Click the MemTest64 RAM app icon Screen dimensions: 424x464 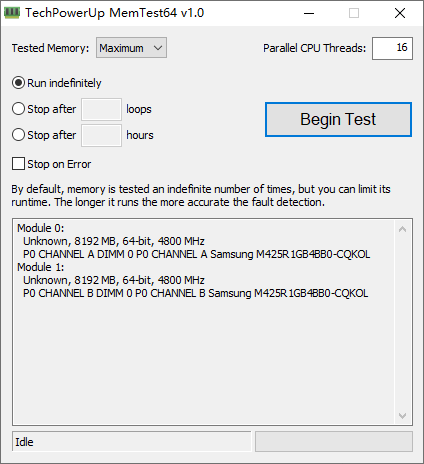12,13
